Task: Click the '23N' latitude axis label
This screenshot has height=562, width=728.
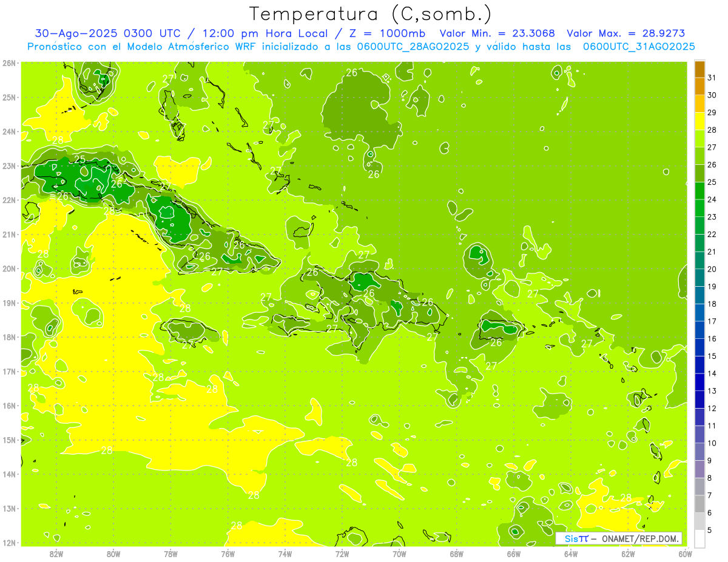Action: tap(9, 166)
